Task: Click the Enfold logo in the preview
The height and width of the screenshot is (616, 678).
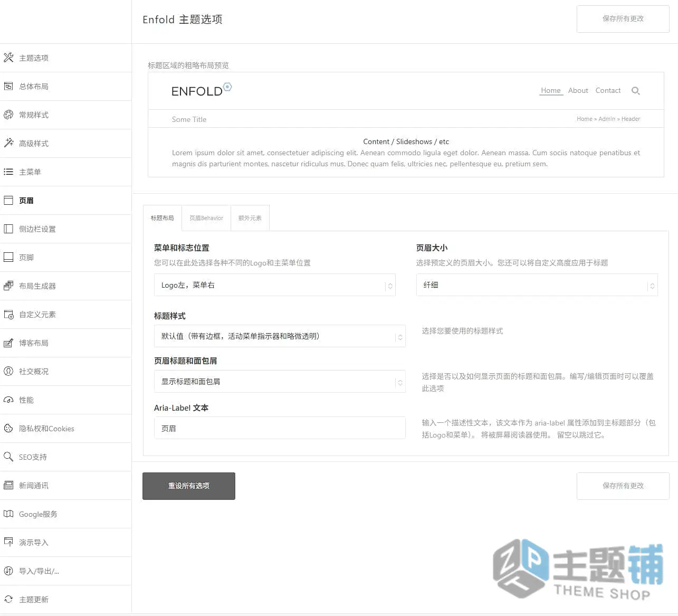Action: coord(202,90)
